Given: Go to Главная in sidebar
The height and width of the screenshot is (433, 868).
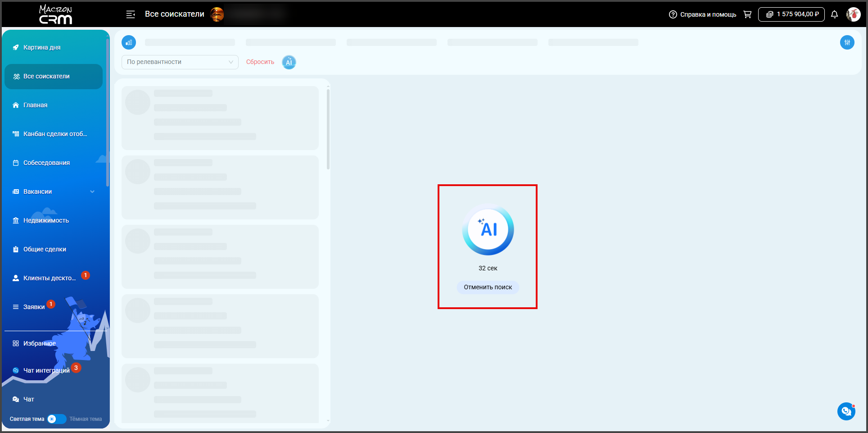Looking at the screenshot, I should pos(54,105).
